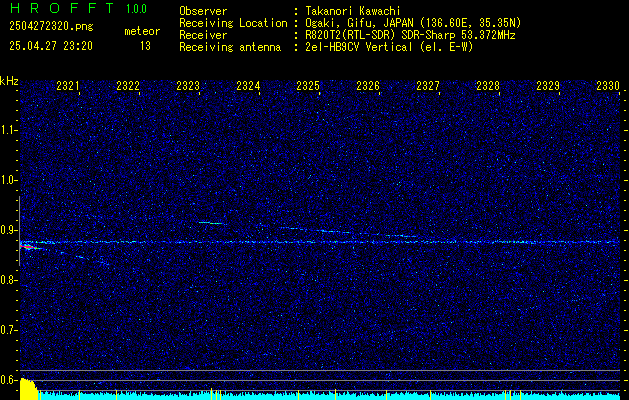The height and width of the screenshot is (400, 629).
Task: Click the 0.8 frequency axis label
Action: [x=8, y=280]
